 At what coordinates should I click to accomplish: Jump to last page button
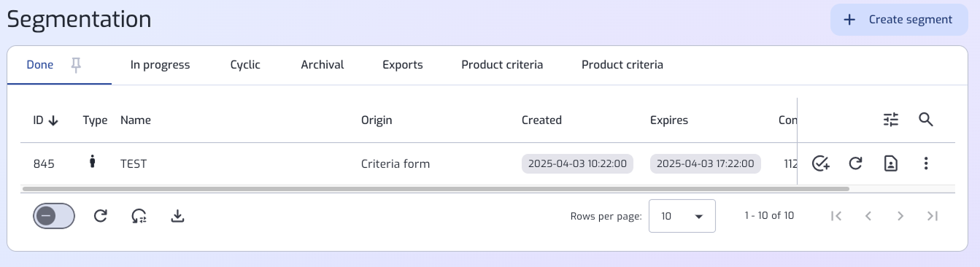[932, 216]
